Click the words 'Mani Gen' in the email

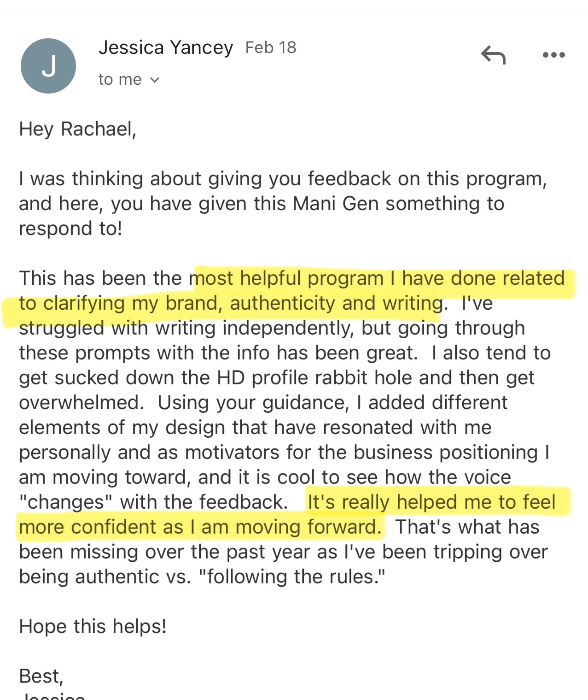pyautogui.click(x=336, y=204)
